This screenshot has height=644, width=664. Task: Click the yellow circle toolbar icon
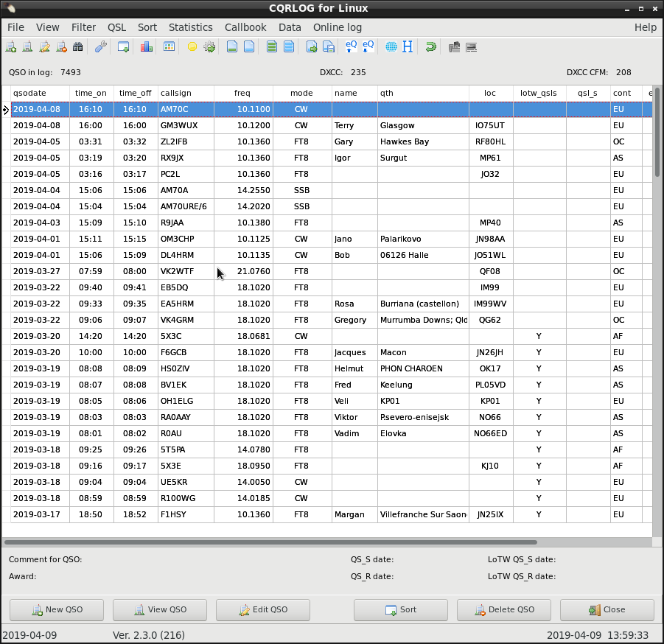click(x=192, y=46)
